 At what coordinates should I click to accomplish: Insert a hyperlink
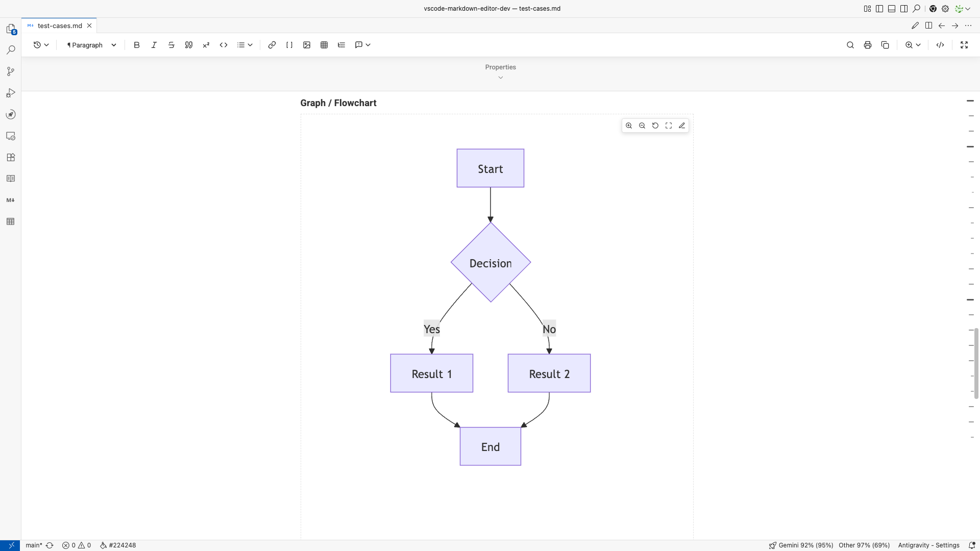[272, 45]
